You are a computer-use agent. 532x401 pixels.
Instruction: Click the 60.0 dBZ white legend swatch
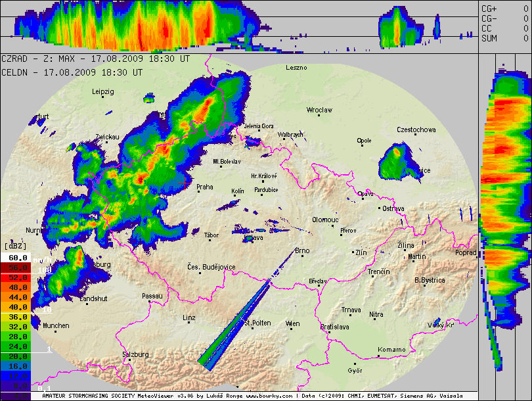[x=16, y=258]
